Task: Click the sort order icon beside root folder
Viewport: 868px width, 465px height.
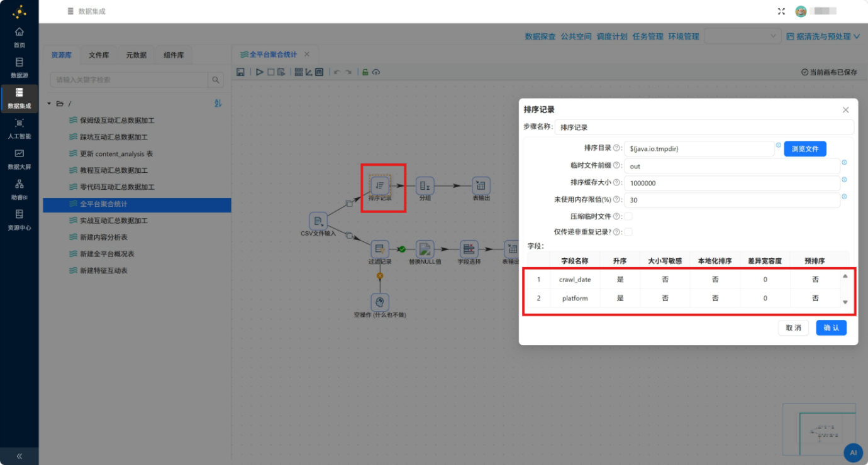Action: pos(218,103)
